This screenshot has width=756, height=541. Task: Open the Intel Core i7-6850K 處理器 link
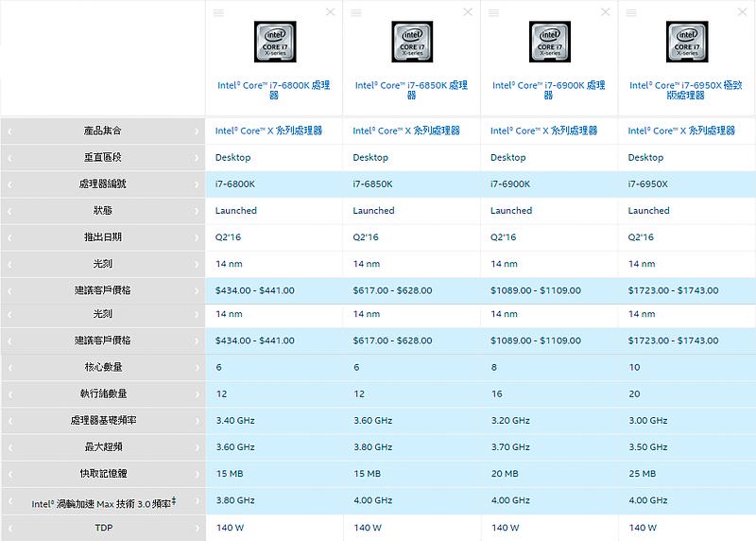coord(411,90)
